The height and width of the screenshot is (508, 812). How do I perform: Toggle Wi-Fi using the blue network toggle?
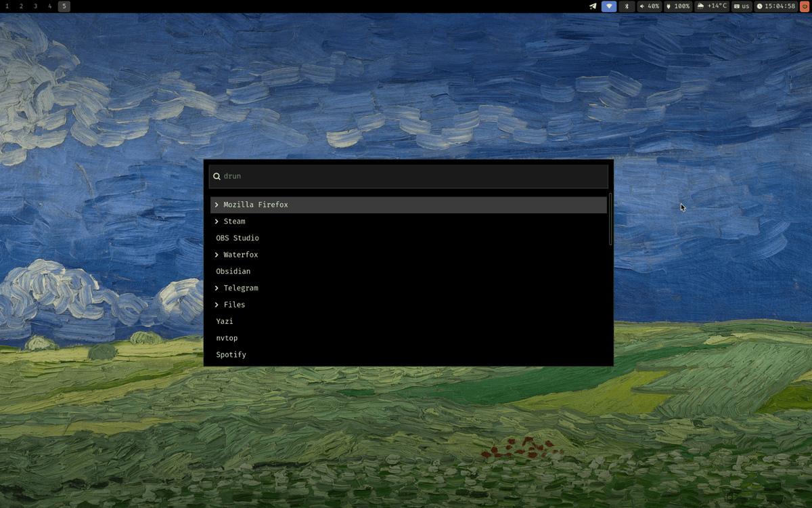tap(608, 6)
